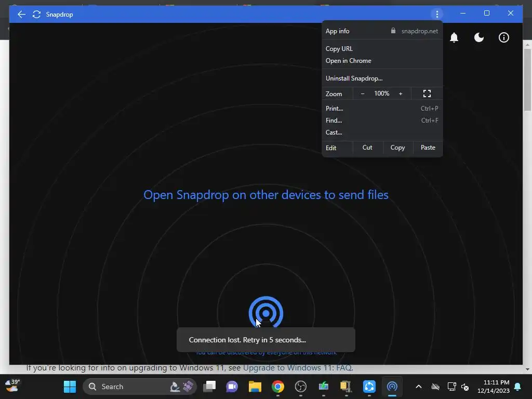This screenshot has height=399, width=532.
Task: Open the weather widget showing 39°
Action: (12, 386)
